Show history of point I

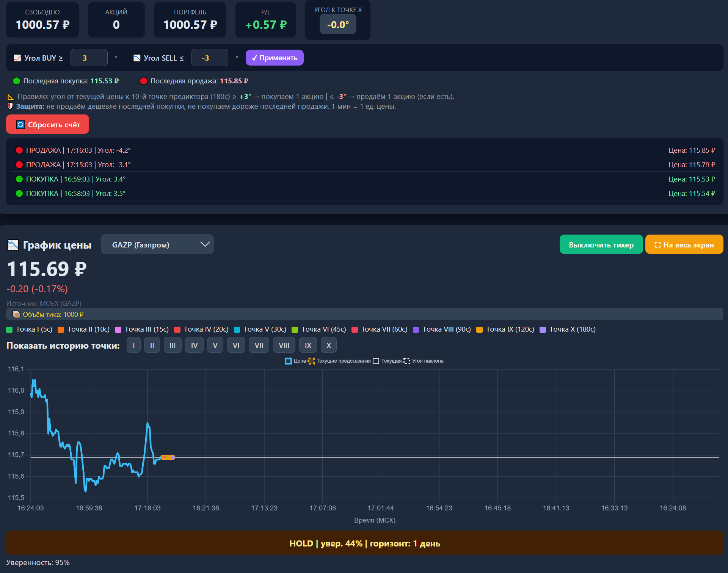(133, 345)
